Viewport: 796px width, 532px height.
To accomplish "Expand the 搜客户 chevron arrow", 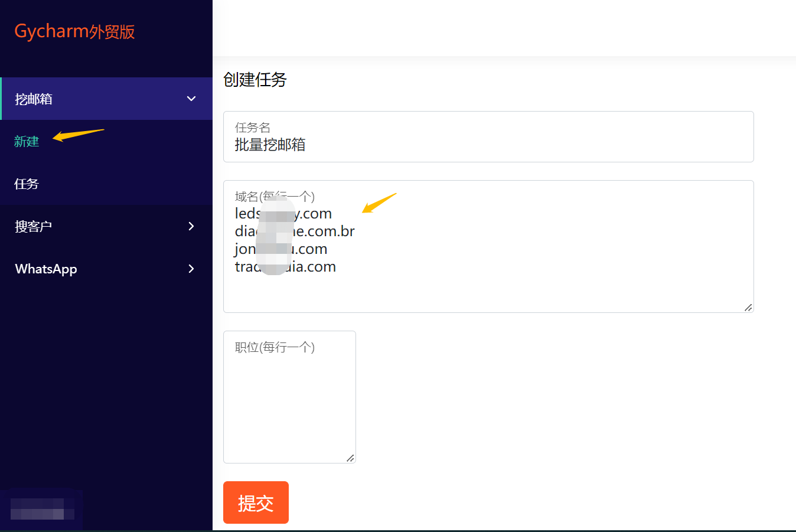I will pyautogui.click(x=191, y=226).
